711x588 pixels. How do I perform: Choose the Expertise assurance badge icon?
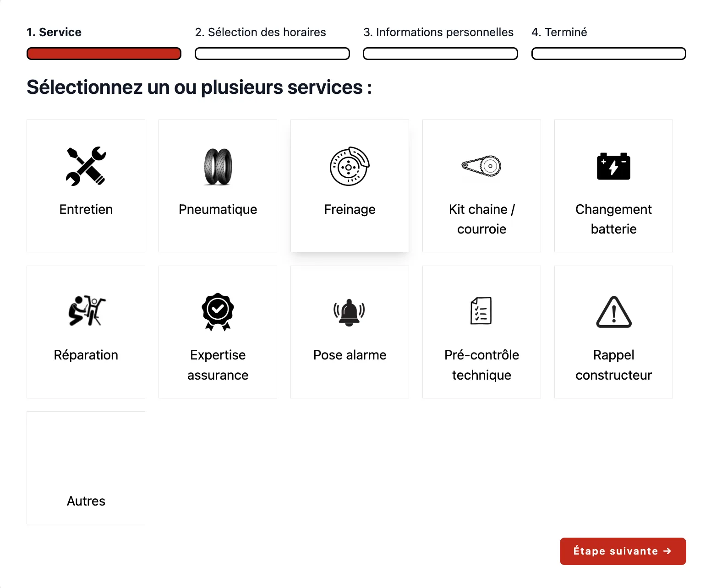(218, 312)
